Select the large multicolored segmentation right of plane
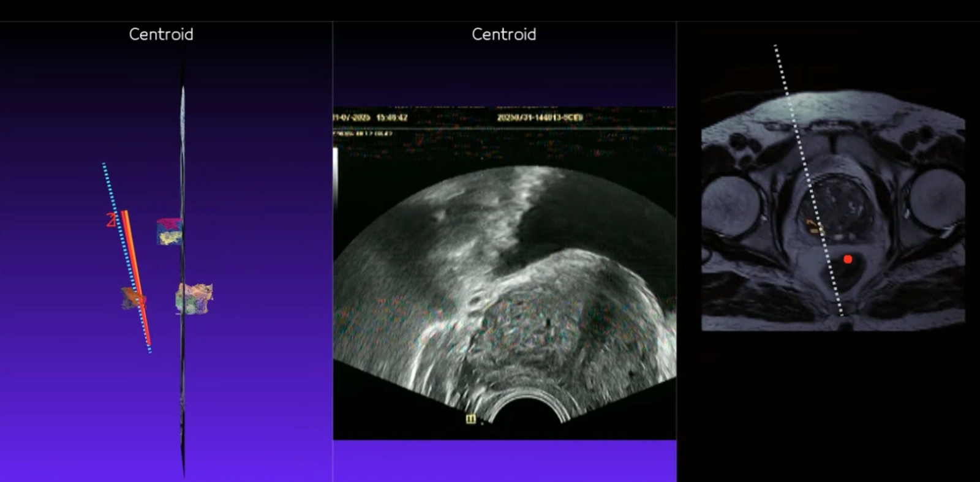This screenshot has height=482, width=980. (195, 299)
